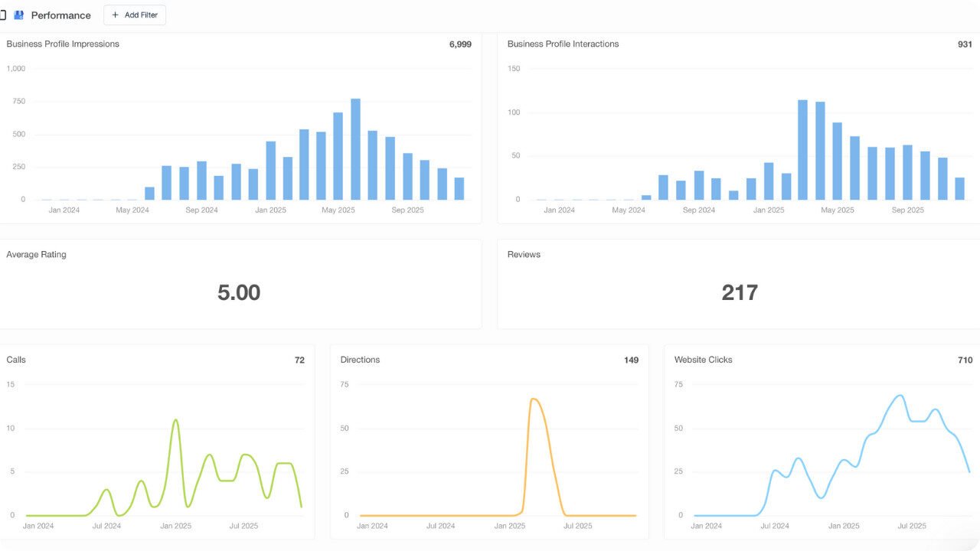Click the 72 Calls total
Image resolution: width=980 pixels, height=551 pixels.
click(299, 360)
